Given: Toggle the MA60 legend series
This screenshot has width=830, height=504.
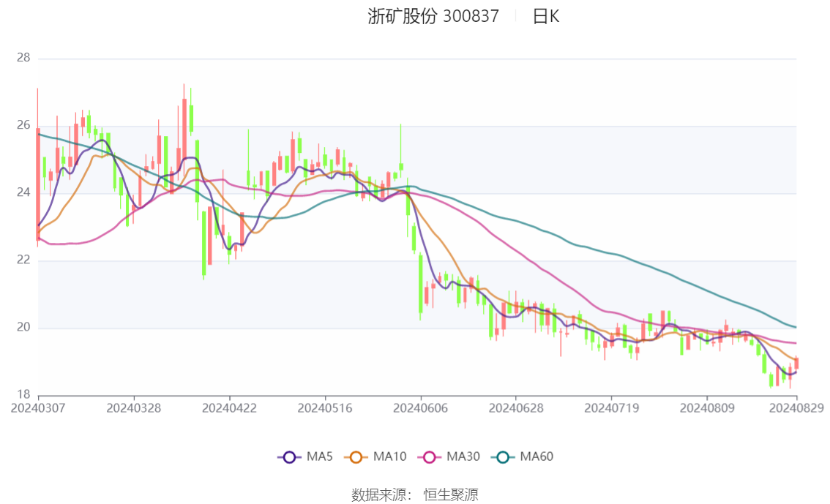Looking at the screenshot, I should click(522, 456).
